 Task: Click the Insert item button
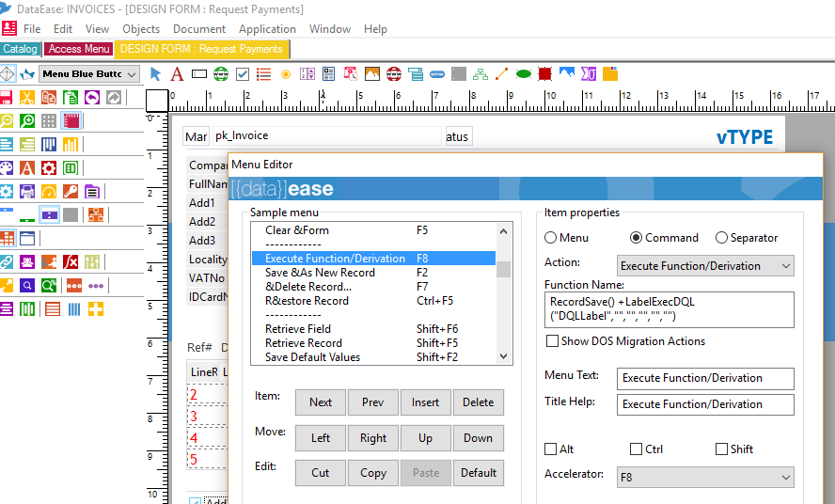[x=425, y=402]
